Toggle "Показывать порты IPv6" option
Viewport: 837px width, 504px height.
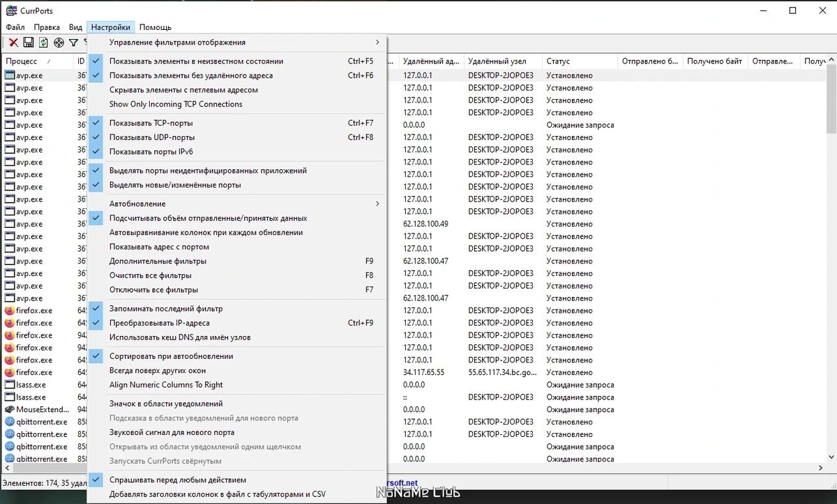[236, 151]
